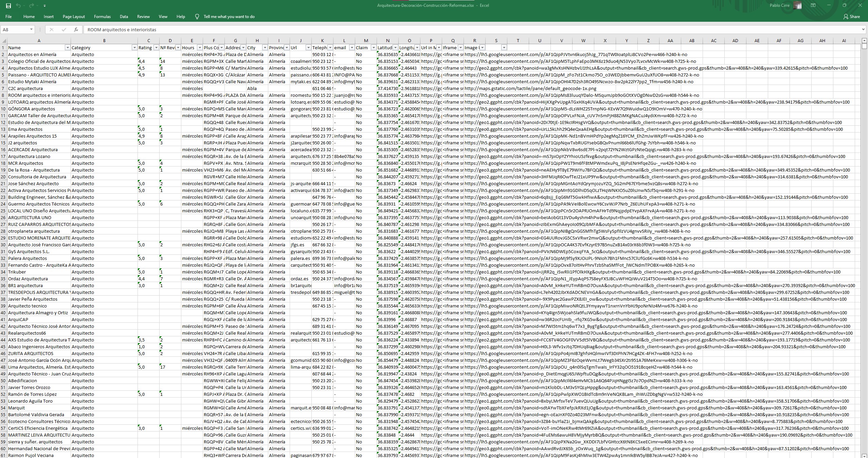
Task: Click the Share button
Action: pos(852,17)
